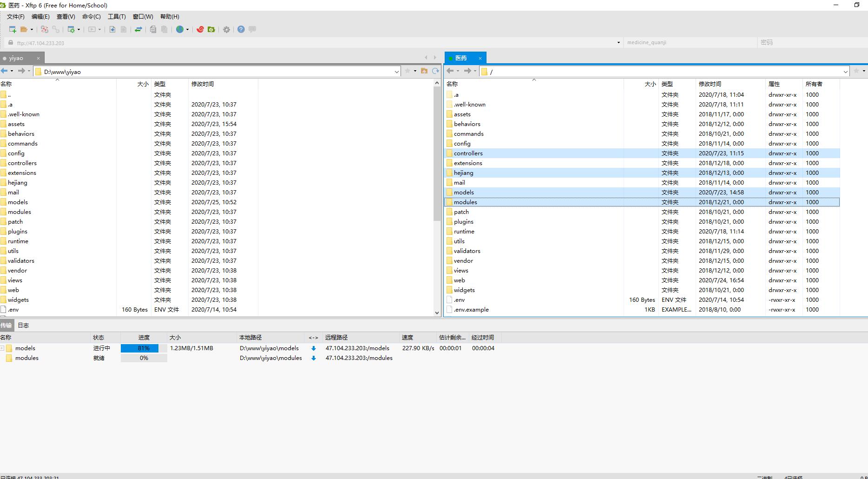
Task: Click the blue Help question mark icon
Action: click(241, 29)
